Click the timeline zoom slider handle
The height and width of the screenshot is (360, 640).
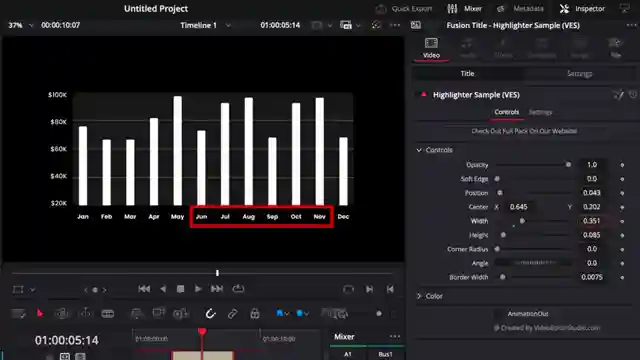pyautogui.click(x=379, y=313)
